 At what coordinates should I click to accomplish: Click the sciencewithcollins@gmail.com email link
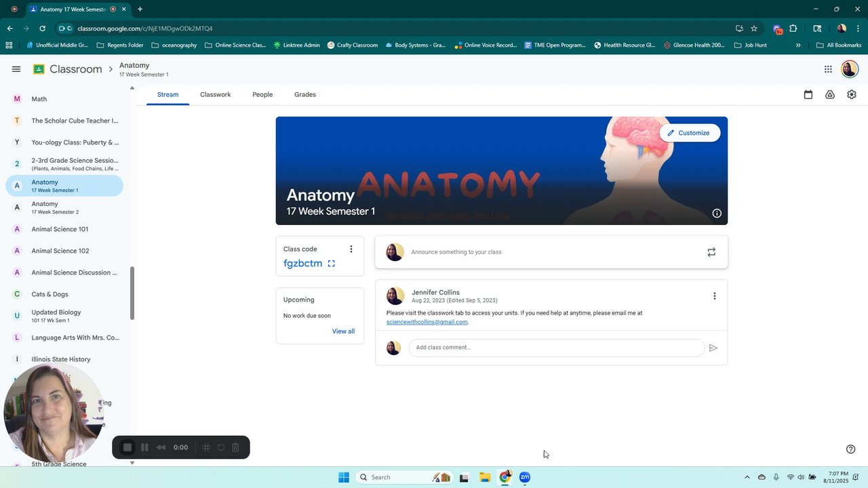(x=427, y=322)
